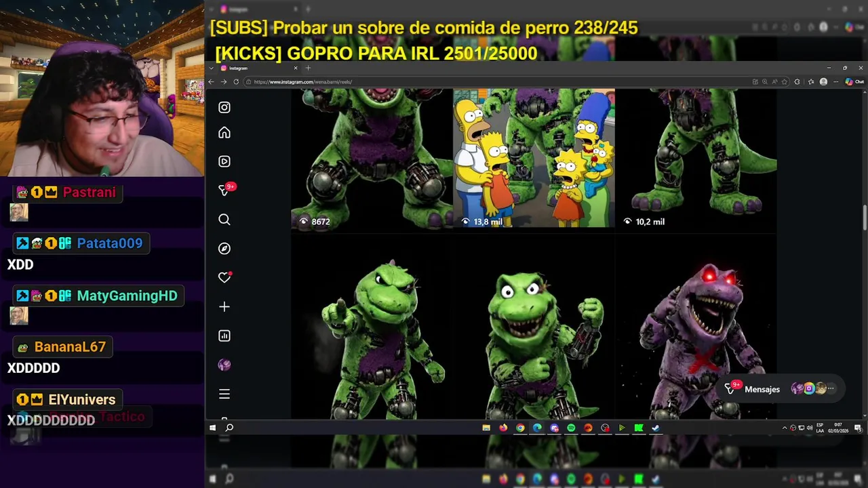Open ESP LAA language switcher
Image resolution: width=868 pixels, height=488 pixels.
[x=820, y=428]
